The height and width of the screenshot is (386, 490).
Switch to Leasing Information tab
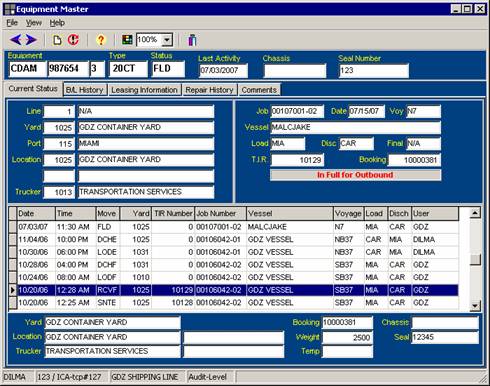click(145, 90)
